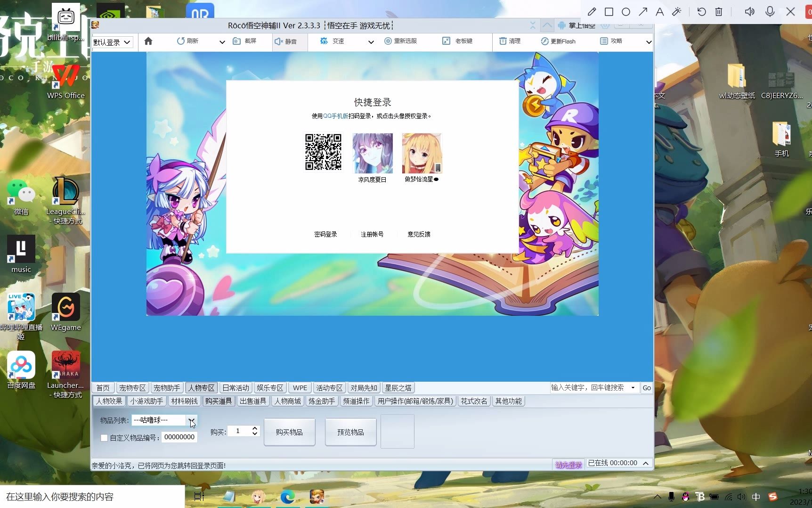Open the 星辰之塔 tab
Image resolution: width=812 pixels, height=508 pixels.
398,388
